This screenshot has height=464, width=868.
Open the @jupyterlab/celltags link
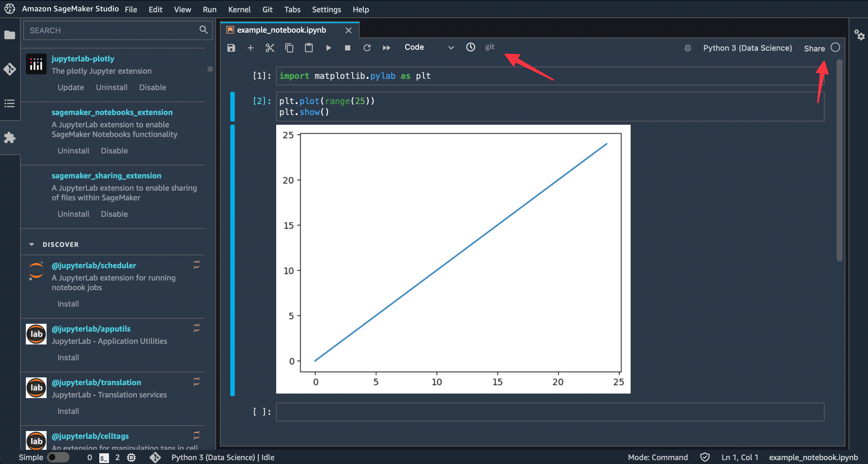(x=90, y=436)
